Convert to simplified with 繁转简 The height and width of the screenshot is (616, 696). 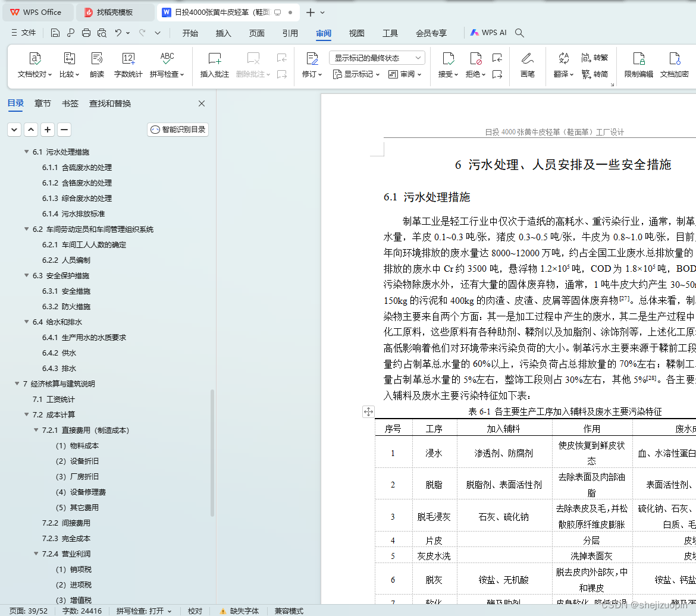coord(594,74)
